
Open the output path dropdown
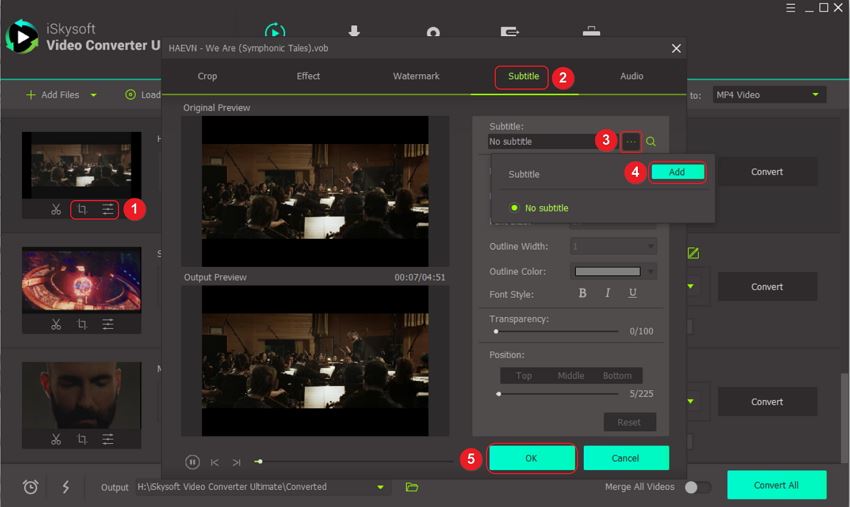pos(380,487)
